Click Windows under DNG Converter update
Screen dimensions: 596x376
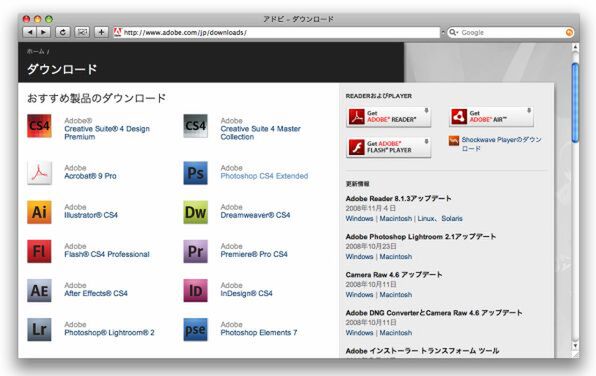pos(359,333)
